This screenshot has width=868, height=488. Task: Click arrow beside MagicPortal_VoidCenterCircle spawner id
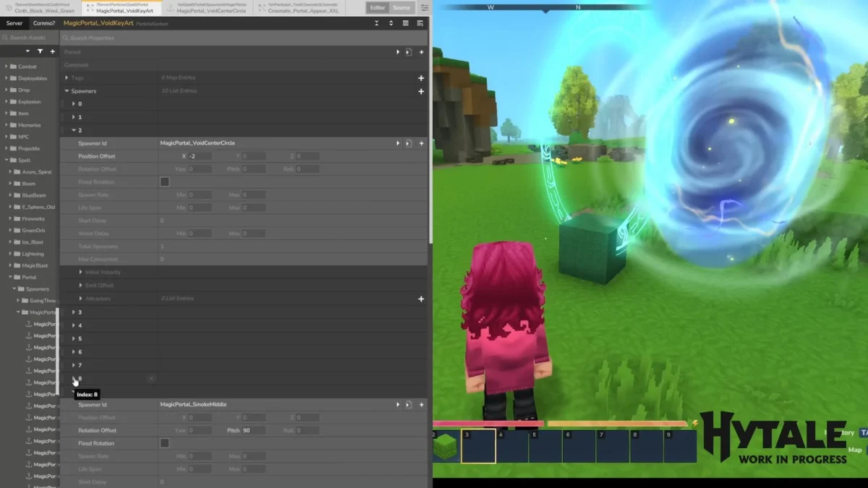[397, 143]
